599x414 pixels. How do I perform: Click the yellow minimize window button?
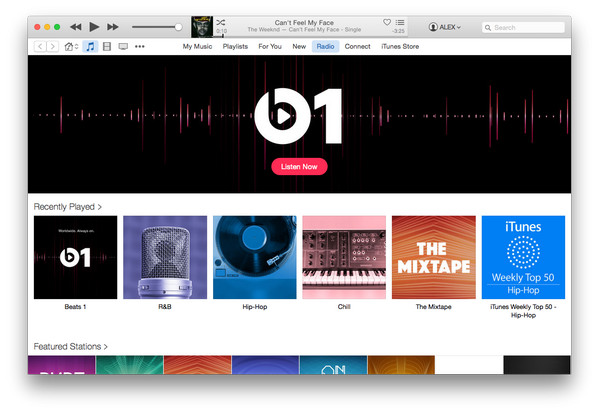(47, 27)
